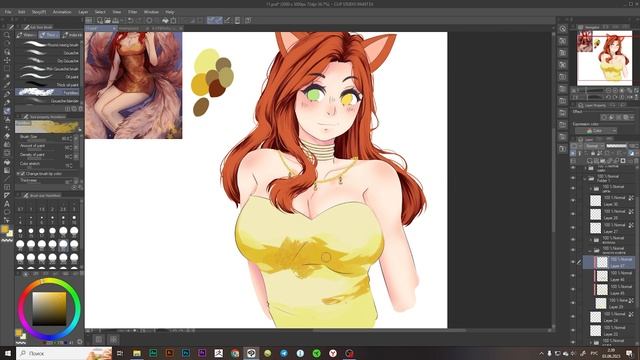Switch to Watercolor sub tool group tab
Viewport: 640px width, 360px height.
[27, 35]
